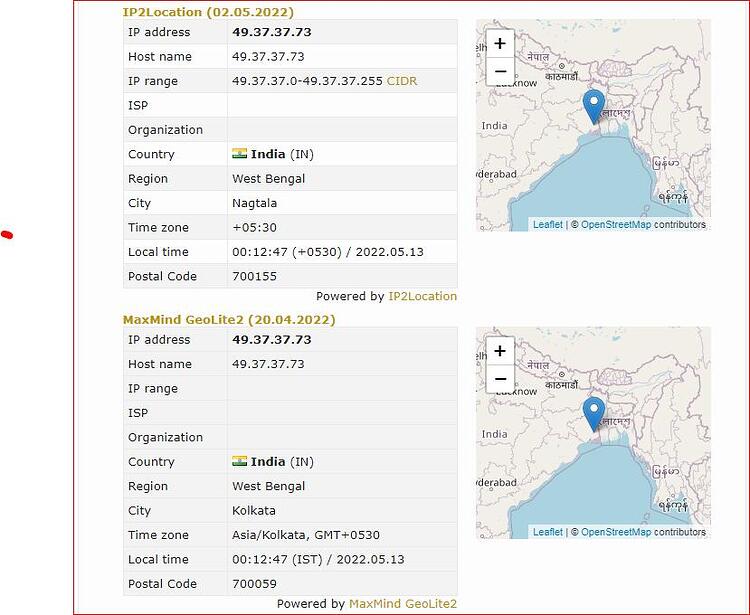Open OpenStreetMap link on the MaxMind map
The width and height of the screenshot is (750, 615).
[x=616, y=532]
